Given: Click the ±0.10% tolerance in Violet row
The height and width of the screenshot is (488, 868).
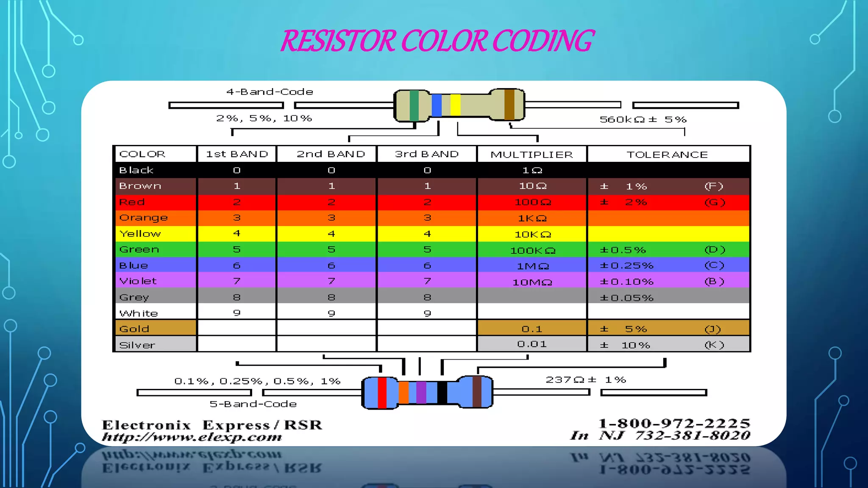Looking at the screenshot, I should [626, 282].
